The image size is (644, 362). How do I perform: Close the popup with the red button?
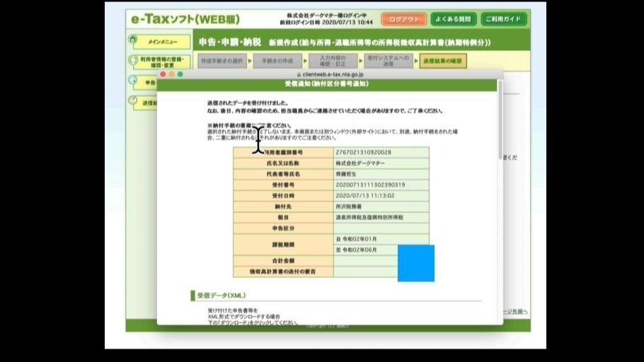click(x=162, y=74)
